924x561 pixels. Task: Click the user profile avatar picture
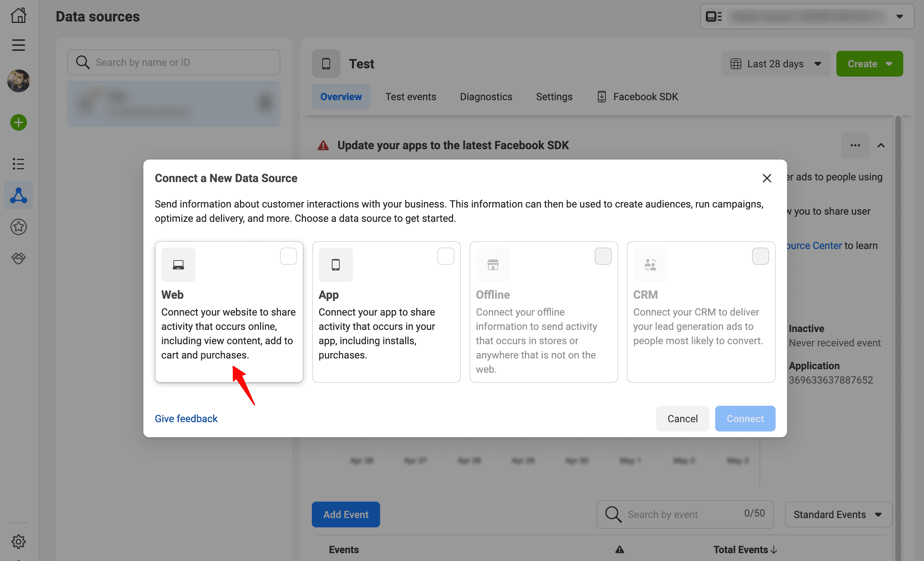tap(18, 81)
